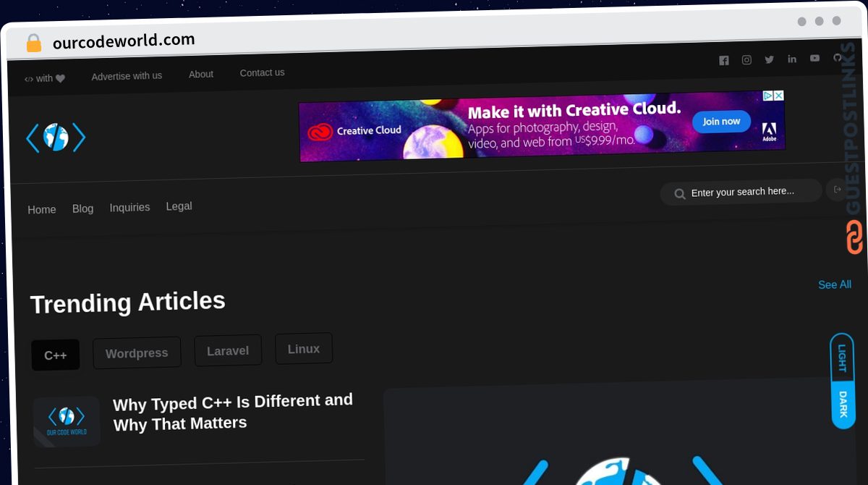Close the Creative Cloud ad with X
The height and width of the screenshot is (485, 868).
point(778,96)
